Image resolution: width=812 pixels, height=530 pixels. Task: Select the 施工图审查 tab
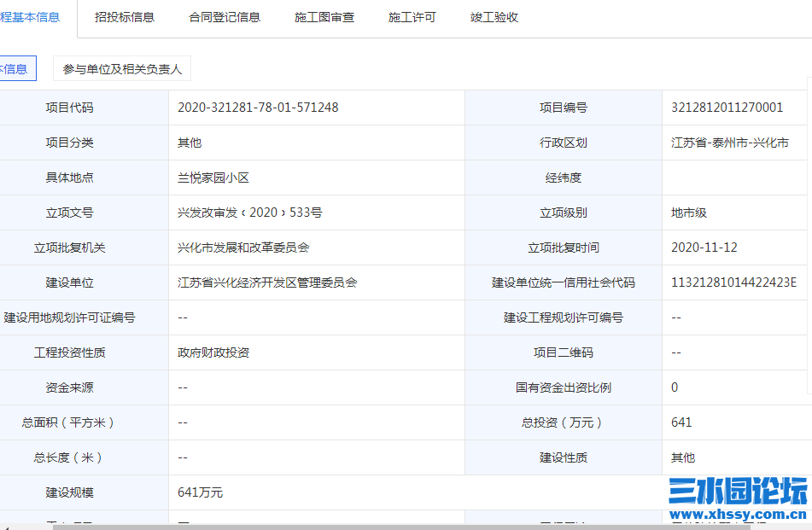(x=324, y=17)
